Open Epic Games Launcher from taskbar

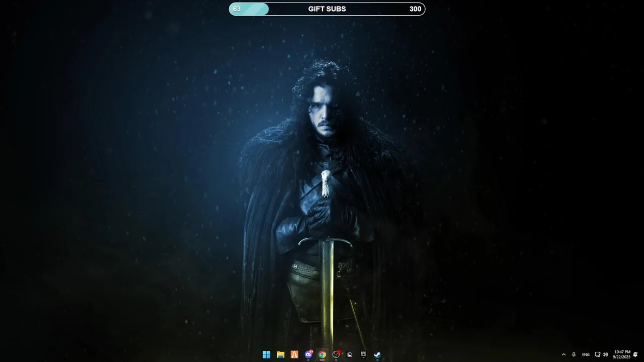(363, 354)
